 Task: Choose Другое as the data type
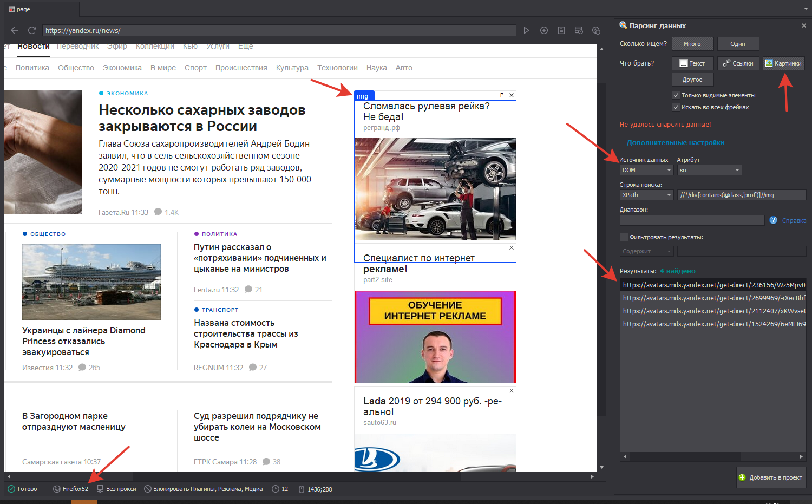pyautogui.click(x=693, y=80)
